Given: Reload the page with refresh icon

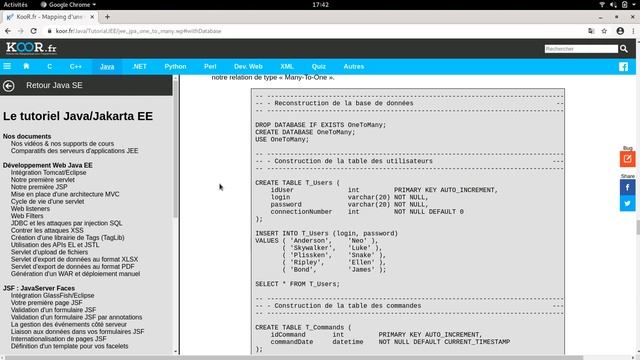Looking at the screenshot, I should (33, 31).
